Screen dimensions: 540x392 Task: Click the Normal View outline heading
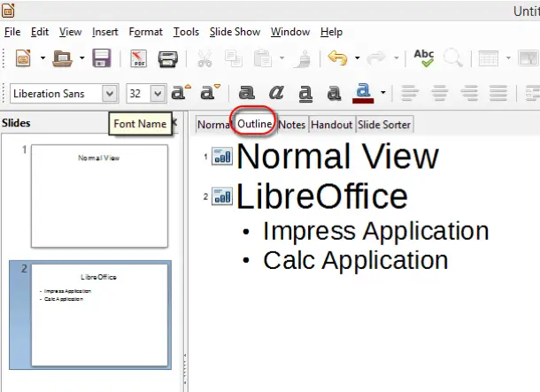[338, 157]
